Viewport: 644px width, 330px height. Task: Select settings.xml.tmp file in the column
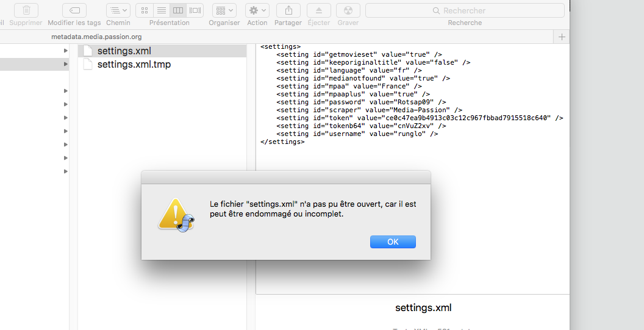pyautogui.click(x=134, y=64)
